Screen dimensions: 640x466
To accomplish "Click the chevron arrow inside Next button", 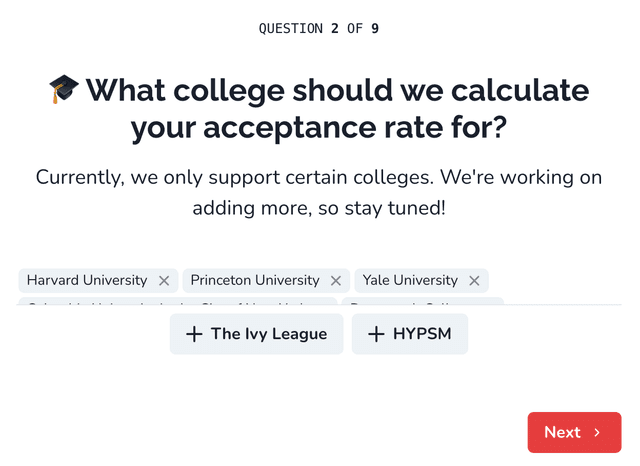I will [x=597, y=433].
